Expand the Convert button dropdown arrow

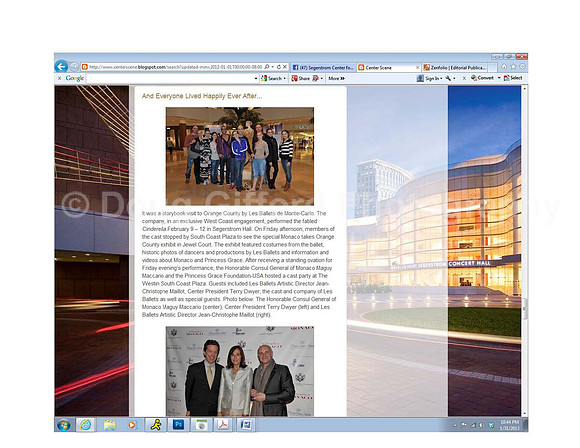pyautogui.click(x=499, y=78)
